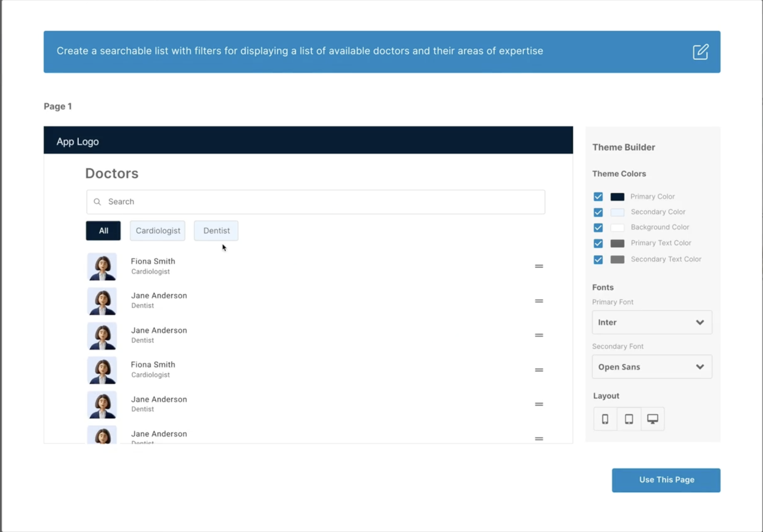Click drag handle on second Fiona Smith row
Image resolution: width=763 pixels, height=532 pixels.
[x=539, y=370]
